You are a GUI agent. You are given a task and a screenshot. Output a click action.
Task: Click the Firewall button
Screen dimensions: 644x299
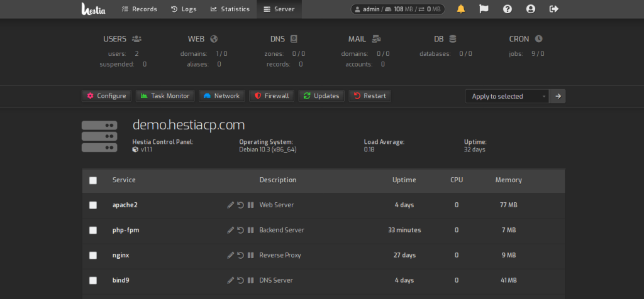coord(272,96)
